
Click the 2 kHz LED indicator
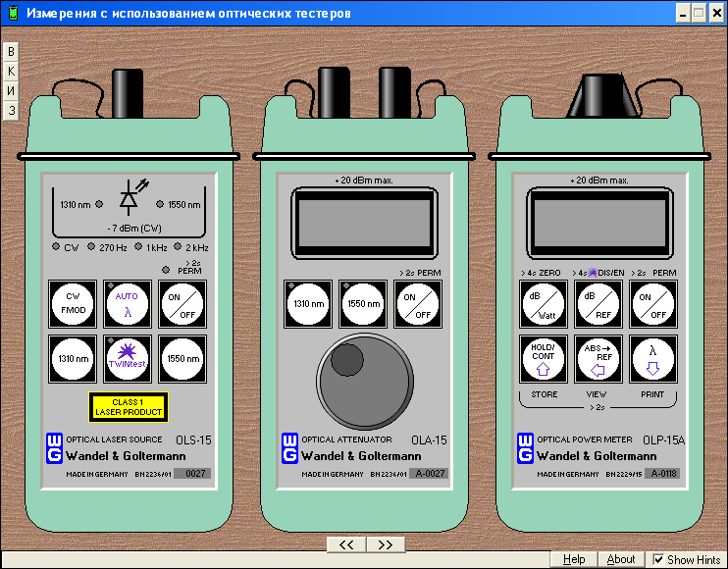coord(178,246)
